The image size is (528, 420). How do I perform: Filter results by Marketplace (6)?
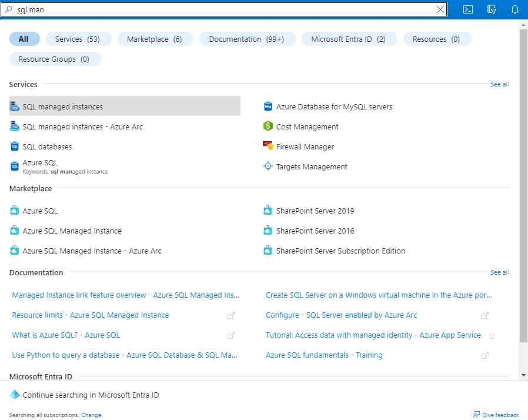tap(155, 39)
